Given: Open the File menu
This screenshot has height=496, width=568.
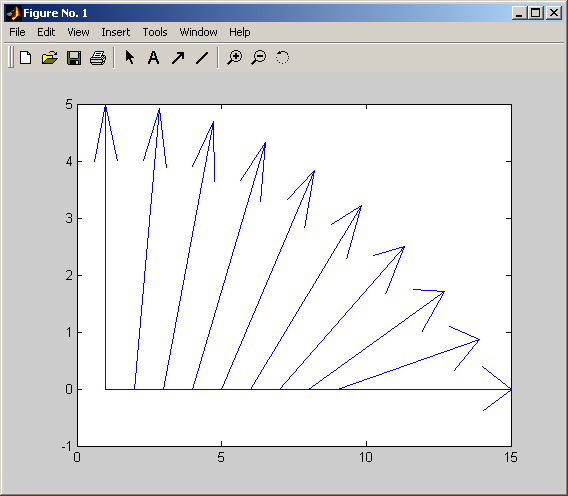Looking at the screenshot, I should click(x=17, y=32).
